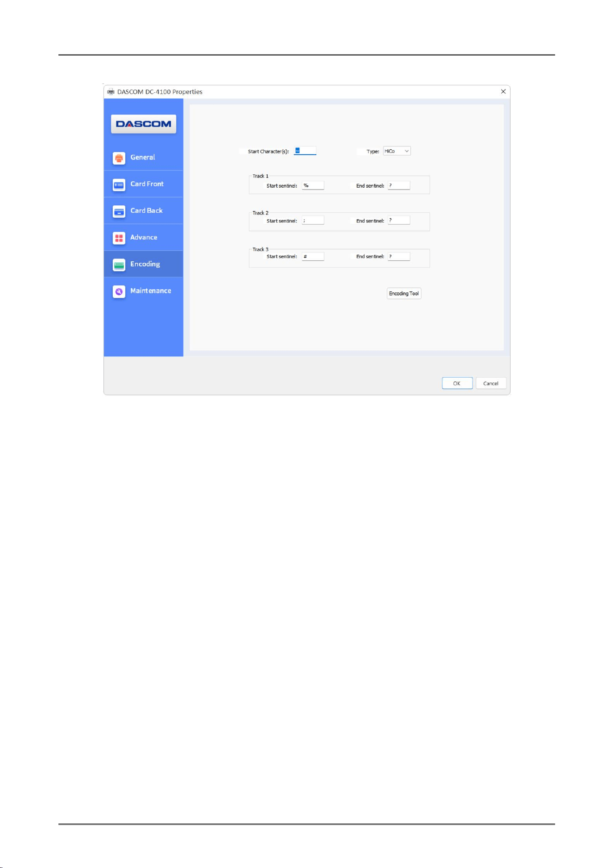
Task: Open the Type dropdown showing HiCo
Action: point(397,151)
